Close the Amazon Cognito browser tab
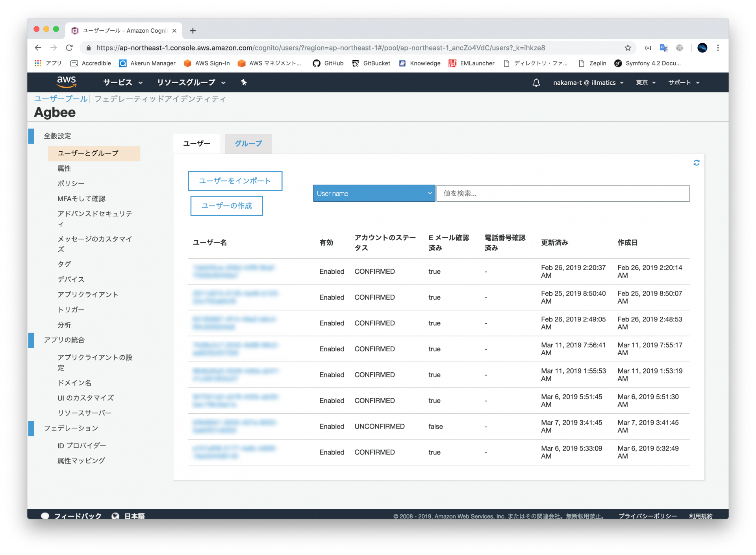 coord(174,31)
